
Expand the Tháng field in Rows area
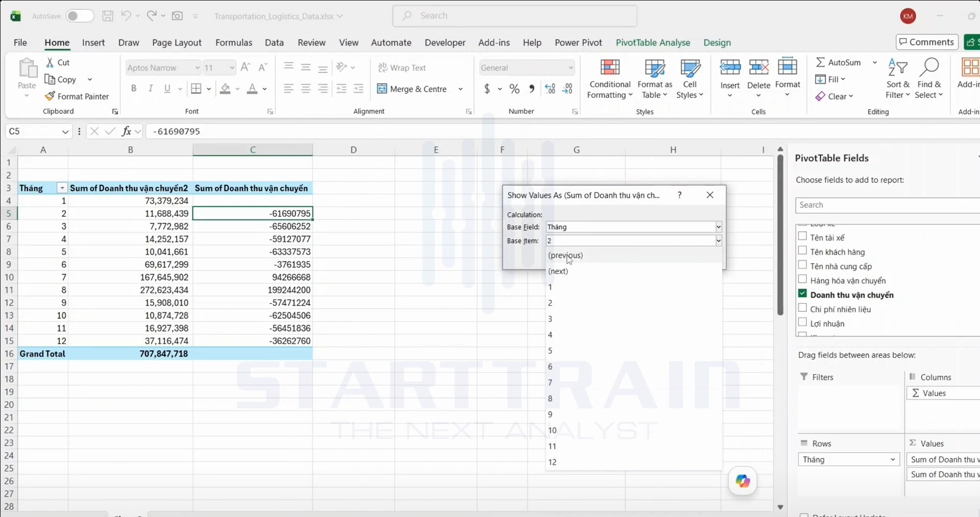click(x=892, y=459)
